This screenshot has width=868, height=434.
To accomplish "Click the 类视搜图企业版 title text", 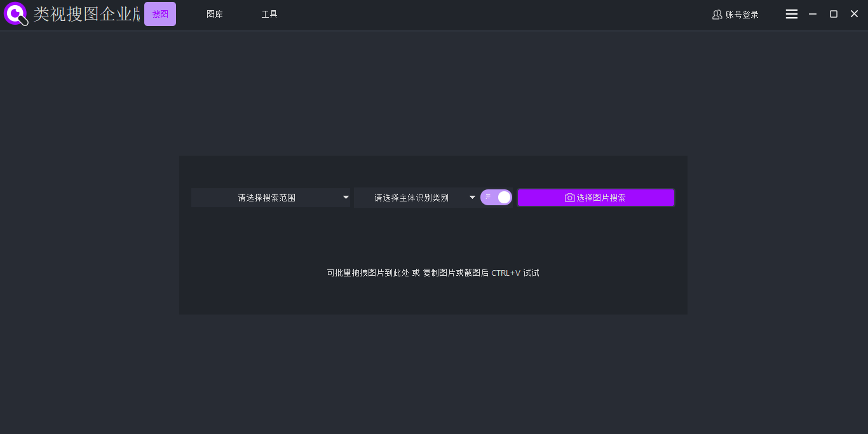I will pos(87,14).
